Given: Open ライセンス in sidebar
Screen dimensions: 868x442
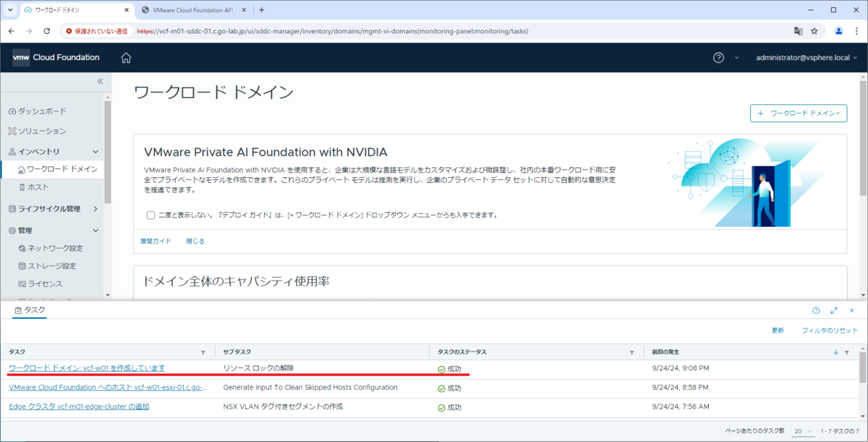Looking at the screenshot, I should pos(41,284).
